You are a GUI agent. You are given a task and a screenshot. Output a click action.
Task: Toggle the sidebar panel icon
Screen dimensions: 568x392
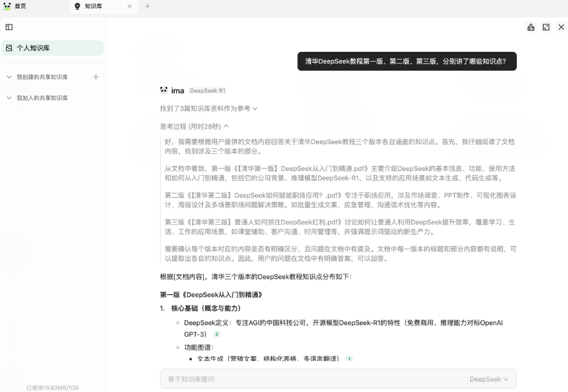[x=9, y=27]
